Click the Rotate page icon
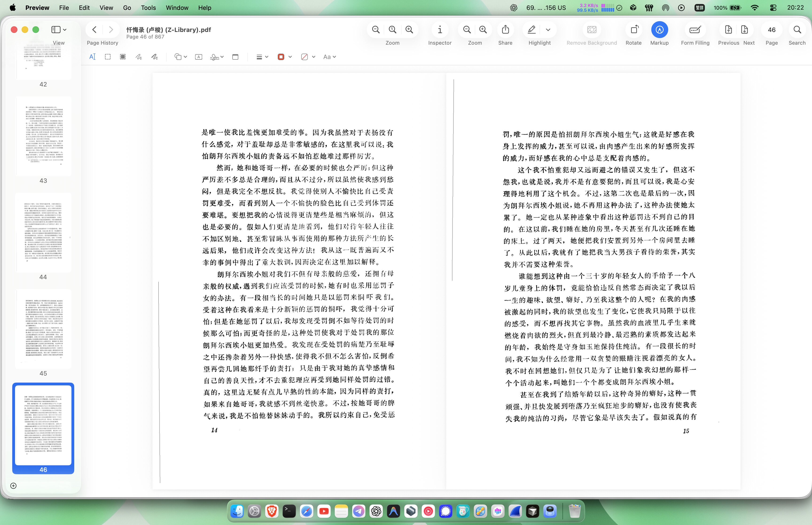The width and height of the screenshot is (812, 525). [x=633, y=30]
